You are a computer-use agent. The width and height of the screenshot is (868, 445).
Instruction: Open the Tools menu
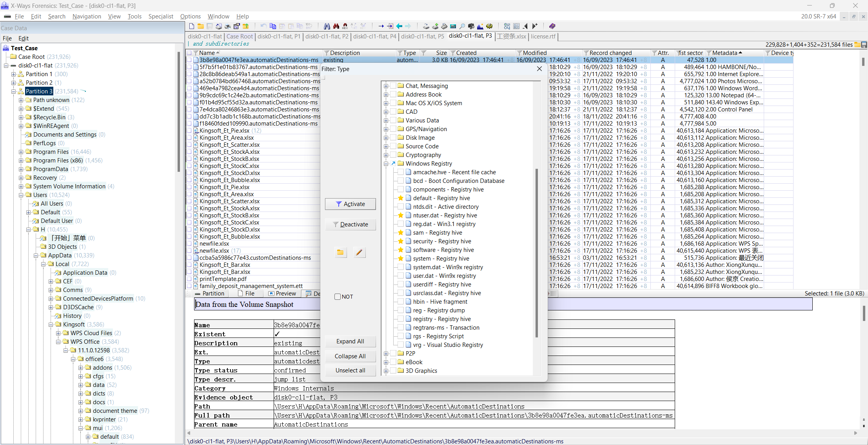134,16
